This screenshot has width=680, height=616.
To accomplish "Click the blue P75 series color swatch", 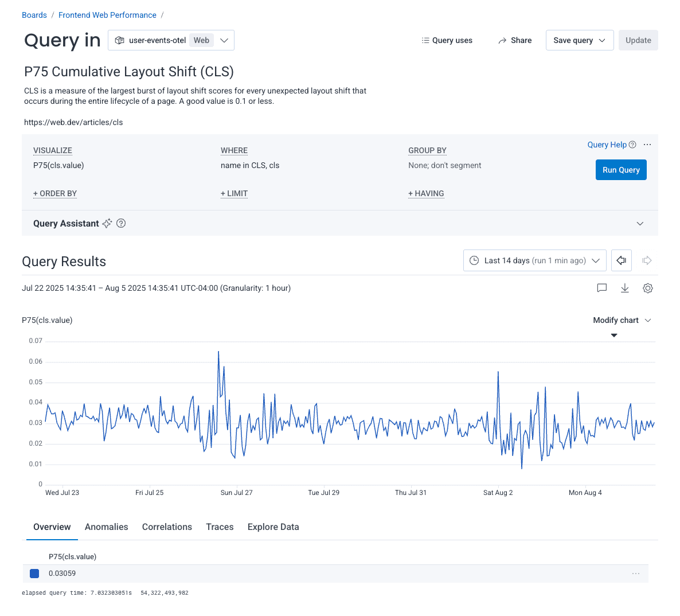I will 34,574.
